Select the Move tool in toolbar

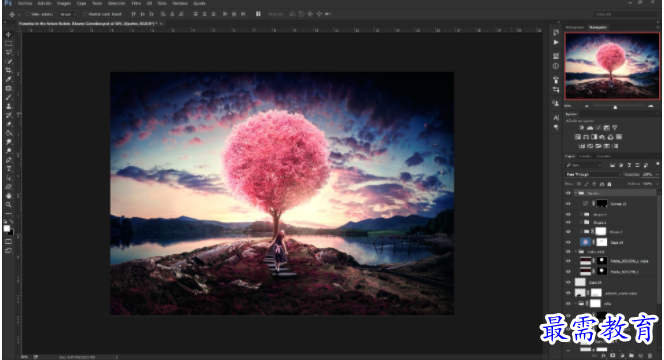pos(8,34)
